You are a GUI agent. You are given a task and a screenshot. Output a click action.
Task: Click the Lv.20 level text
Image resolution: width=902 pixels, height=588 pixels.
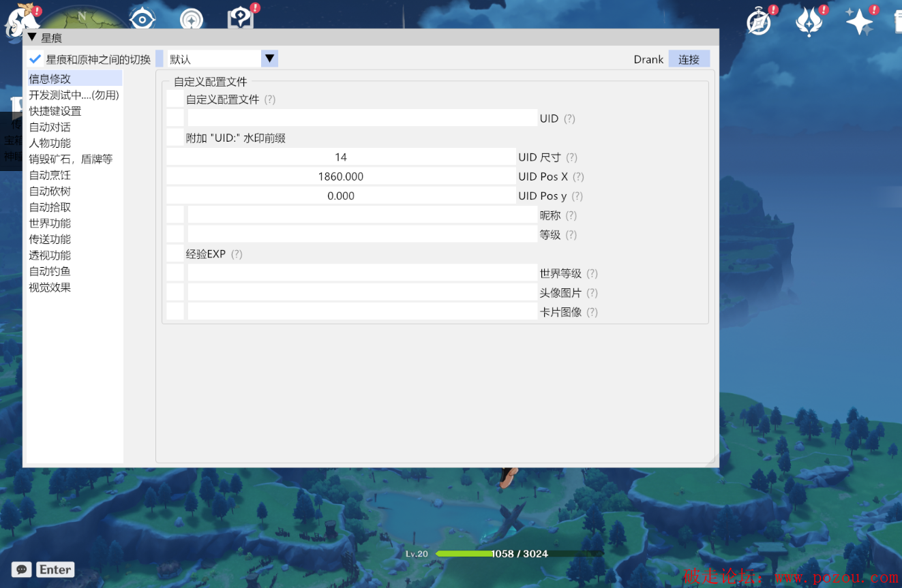click(417, 554)
